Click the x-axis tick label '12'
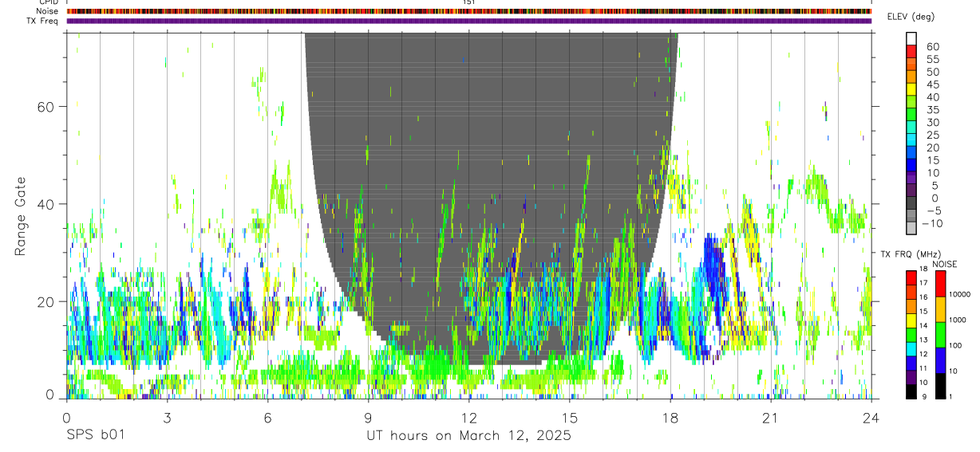 pos(468,419)
